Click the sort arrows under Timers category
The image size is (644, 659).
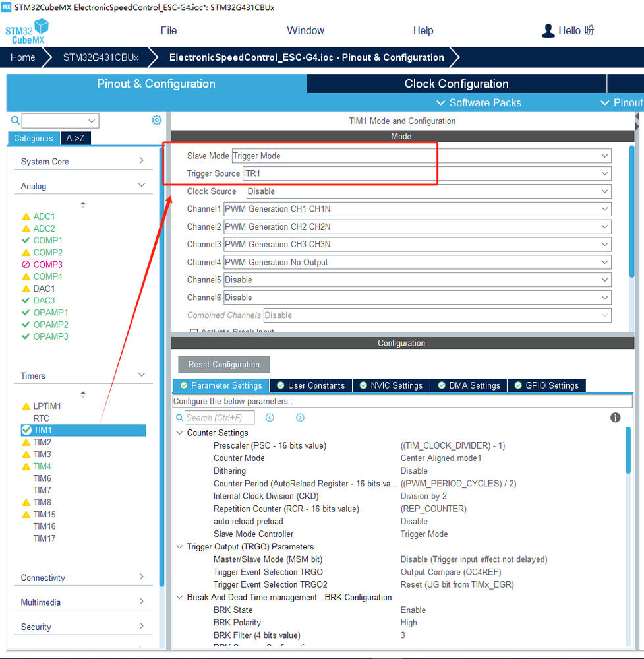(83, 394)
